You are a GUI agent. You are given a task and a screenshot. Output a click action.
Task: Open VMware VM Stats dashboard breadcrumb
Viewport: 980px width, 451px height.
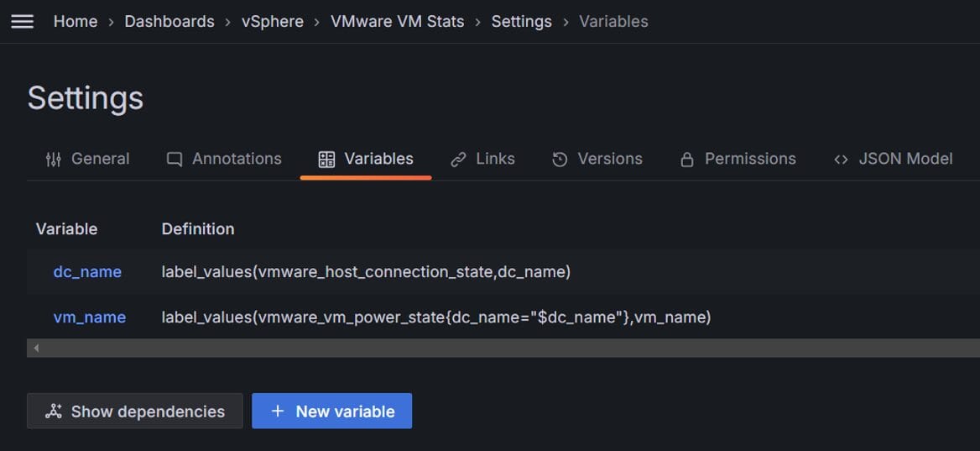[x=398, y=21]
